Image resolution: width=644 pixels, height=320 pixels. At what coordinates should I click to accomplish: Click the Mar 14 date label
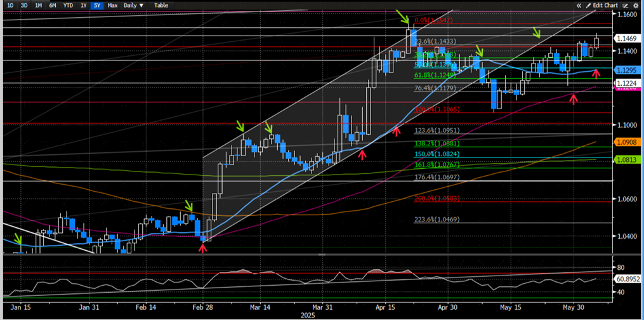click(x=260, y=307)
